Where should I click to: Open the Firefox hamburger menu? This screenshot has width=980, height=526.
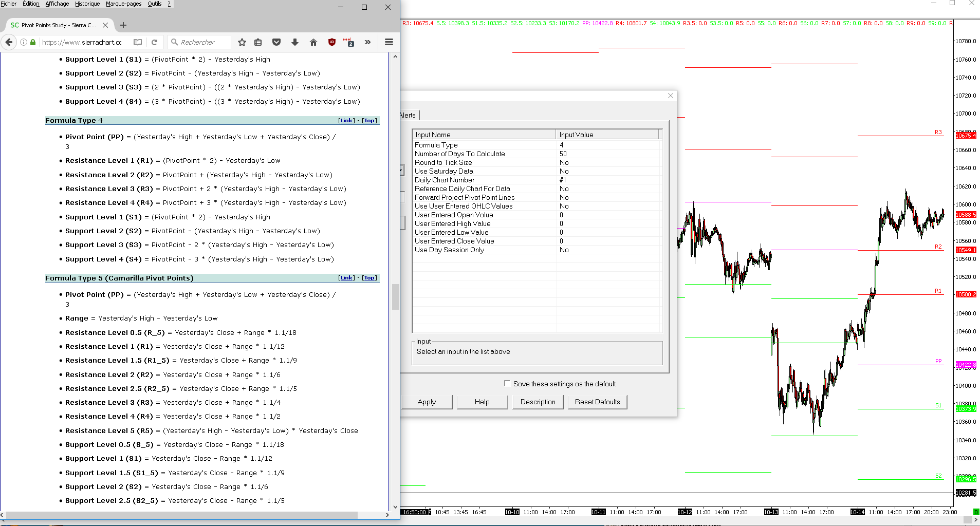tap(389, 42)
